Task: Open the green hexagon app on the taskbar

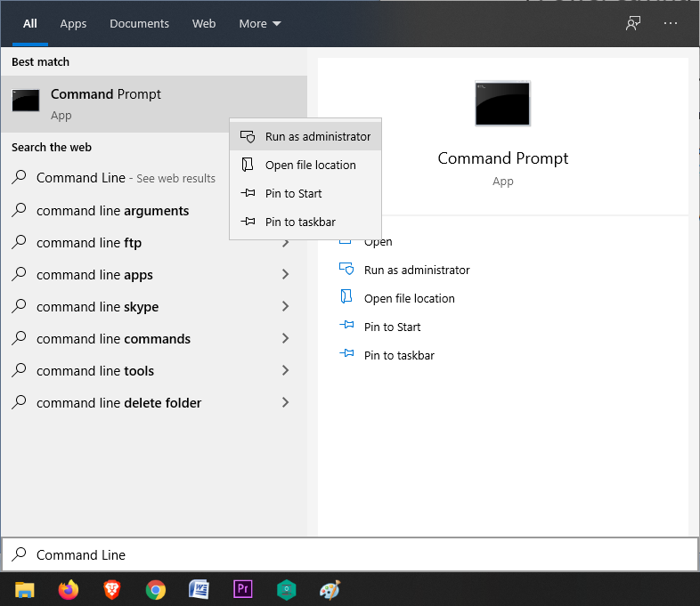Action: pyautogui.click(x=286, y=590)
